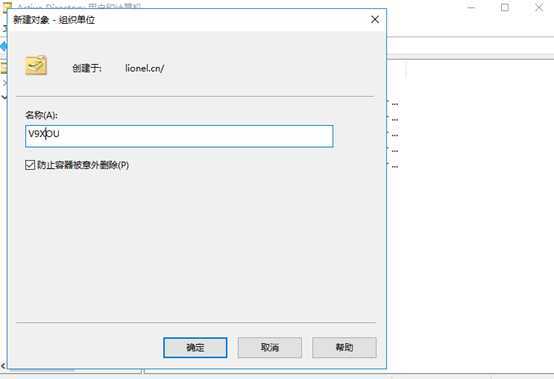This screenshot has height=379, width=554.
Task: Open help with the 帮助 button
Action: 344,348
